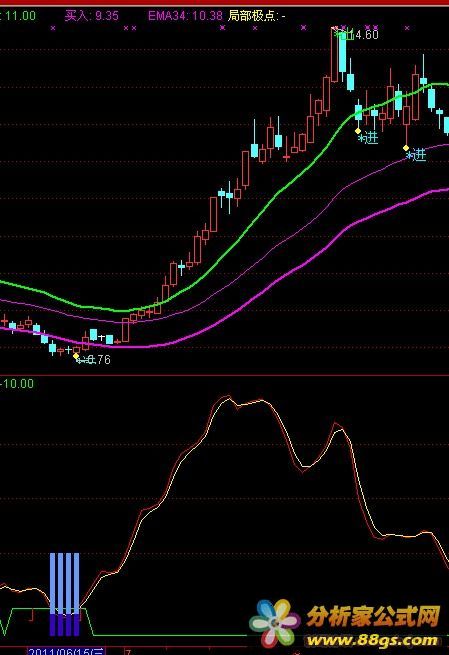The width and height of the screenshot is (449, 655).
Task: Click the -10.00 sub-indicator value
Action: coord(17,383)
